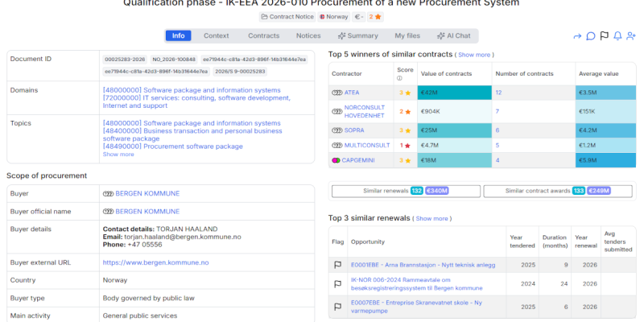Open the AI-generated Summary tab
The height and width of the screenshot is (322, 644).
[x=357, y=35]
